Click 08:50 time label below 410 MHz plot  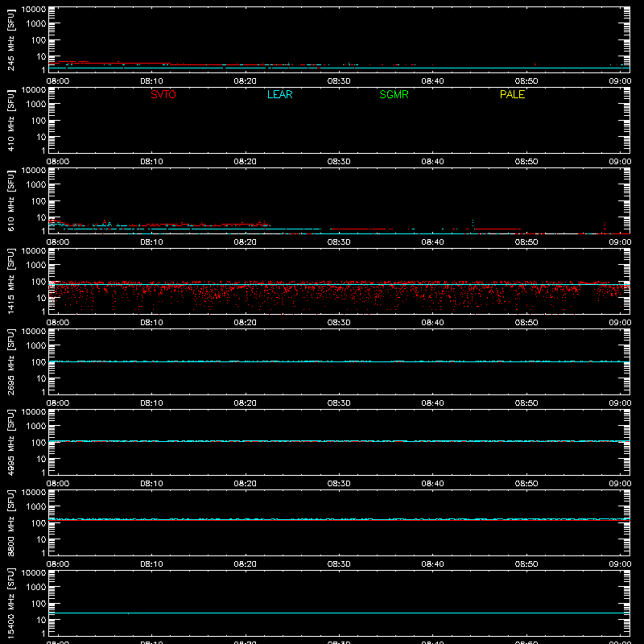[526, 162]
